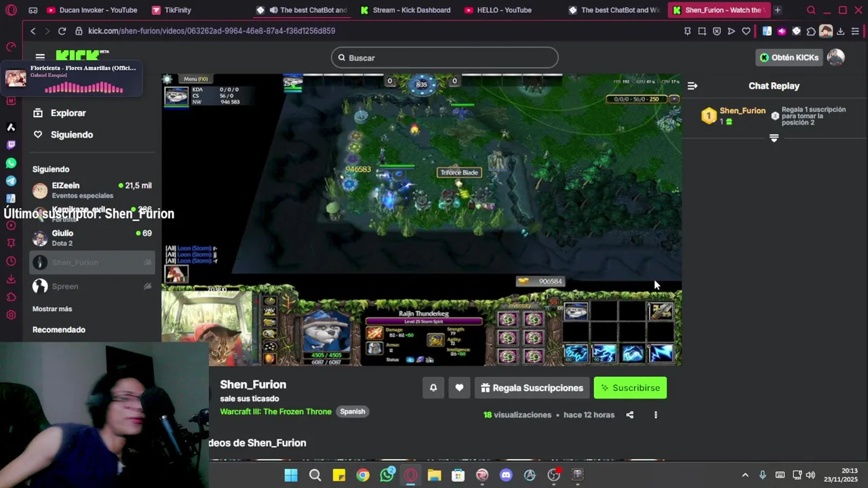Open Discord from taskbar
This screenshot has width=868, height=488.
[506, 475]
